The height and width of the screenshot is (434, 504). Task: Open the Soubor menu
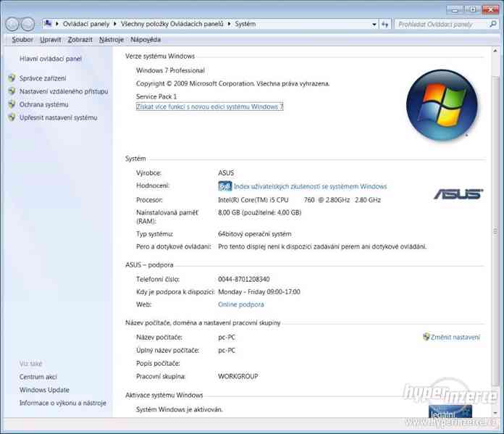[22, 40]
